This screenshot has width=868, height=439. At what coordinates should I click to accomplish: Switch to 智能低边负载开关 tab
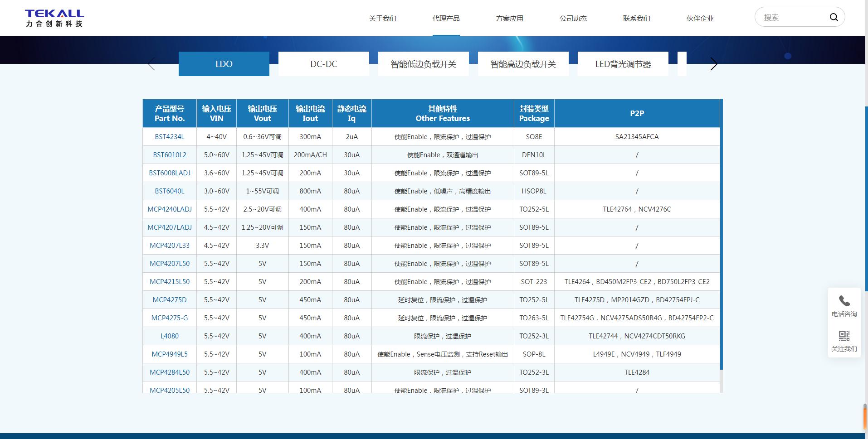click(x=424, y=64)
